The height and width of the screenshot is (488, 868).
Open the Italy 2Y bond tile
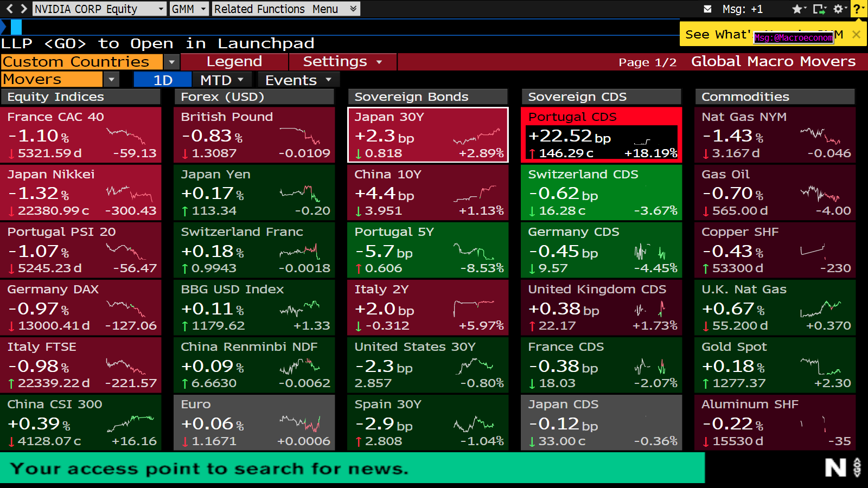(427, 307)
